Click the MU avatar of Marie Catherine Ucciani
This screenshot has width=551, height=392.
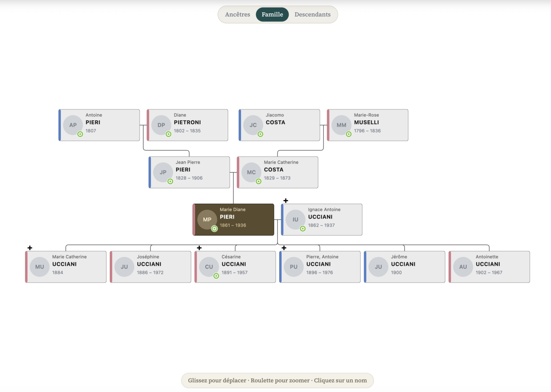pos(40,267)
